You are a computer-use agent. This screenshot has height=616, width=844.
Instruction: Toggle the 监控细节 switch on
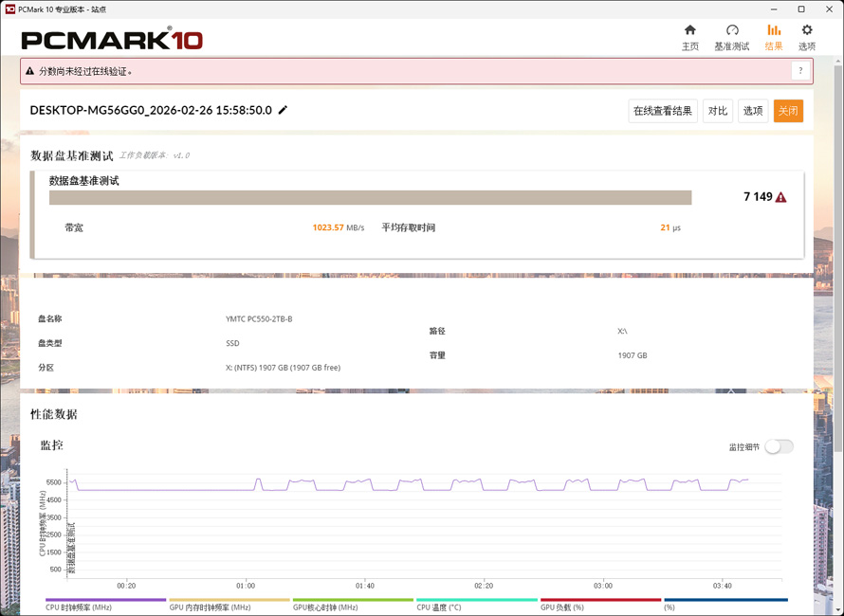(x=779, y=446)
